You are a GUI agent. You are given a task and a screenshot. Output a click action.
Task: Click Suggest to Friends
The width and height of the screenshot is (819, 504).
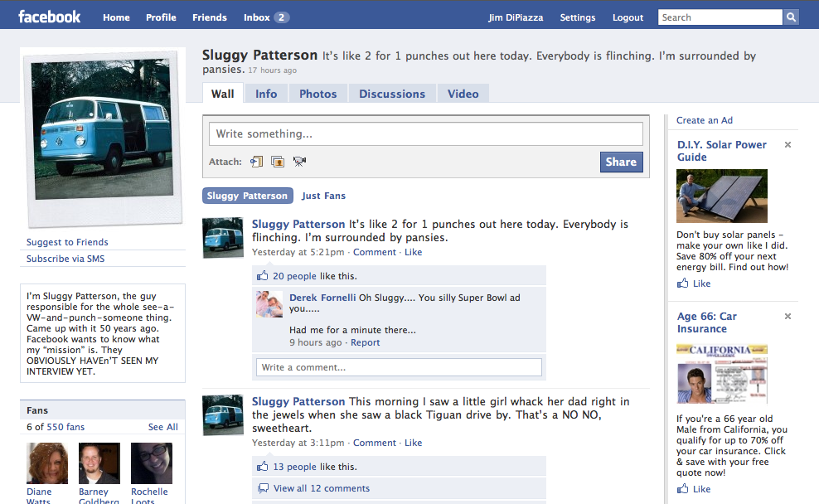coord(67,242)
